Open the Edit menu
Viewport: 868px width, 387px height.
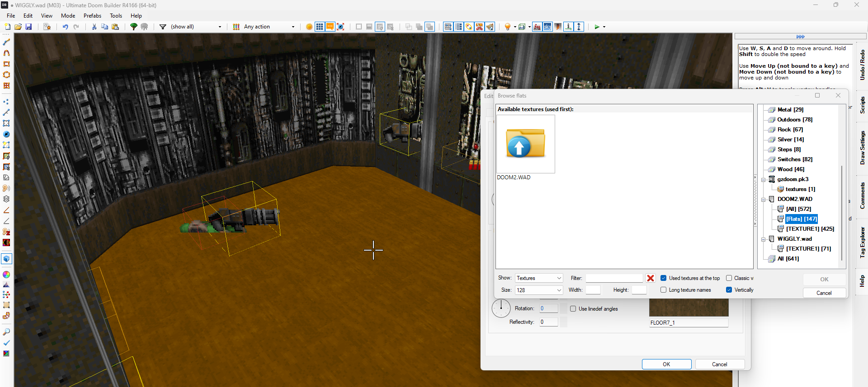tap(28, 15)
